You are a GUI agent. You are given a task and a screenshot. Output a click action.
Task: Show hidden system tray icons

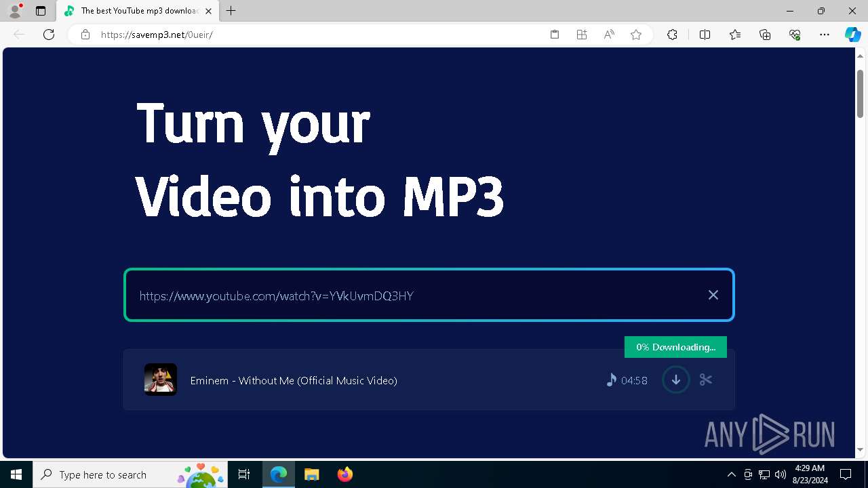pyautogui.click(x=731, y=474)
